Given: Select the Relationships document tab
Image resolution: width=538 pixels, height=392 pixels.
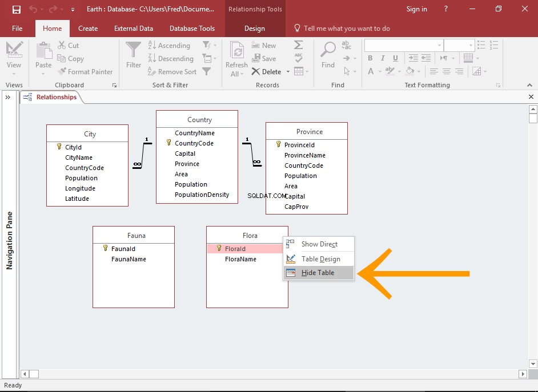Looking at the screenshot, I should point(51,97).
